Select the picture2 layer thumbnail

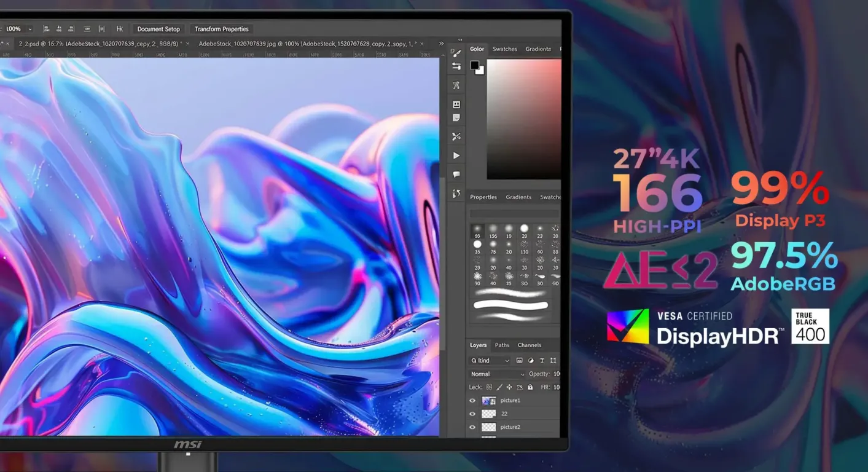[489, 427]
